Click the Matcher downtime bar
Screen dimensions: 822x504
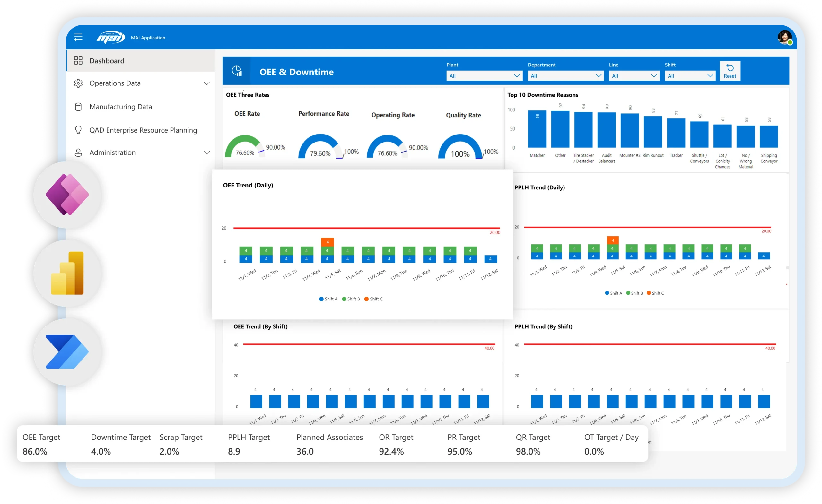pyautogui.click(x=537, y=129)
